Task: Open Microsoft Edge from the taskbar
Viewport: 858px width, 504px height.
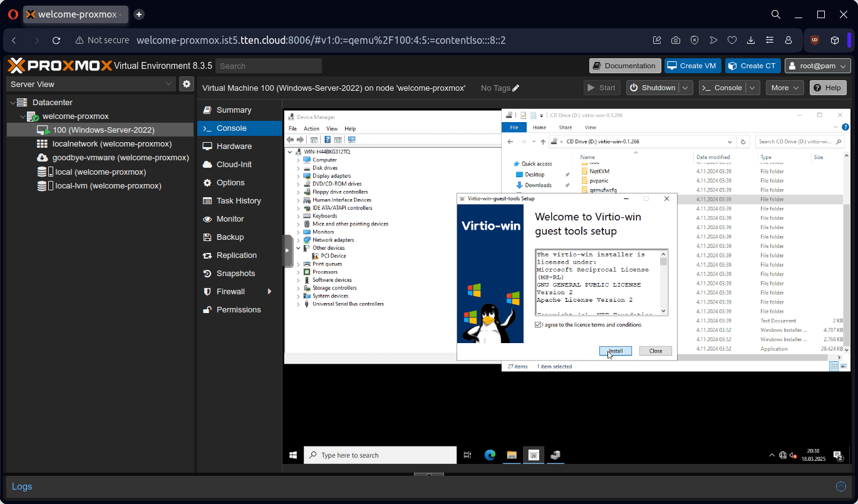Action: click(490, 455)
